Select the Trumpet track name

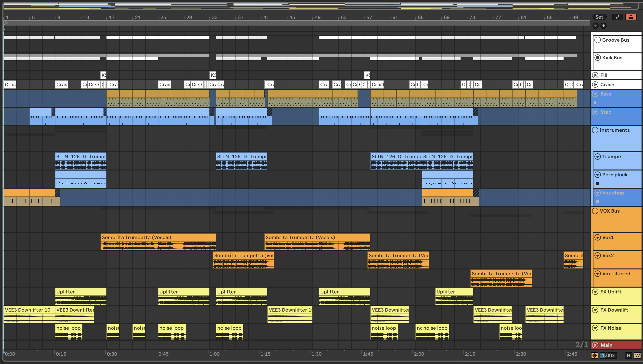[x=612, y=157]
